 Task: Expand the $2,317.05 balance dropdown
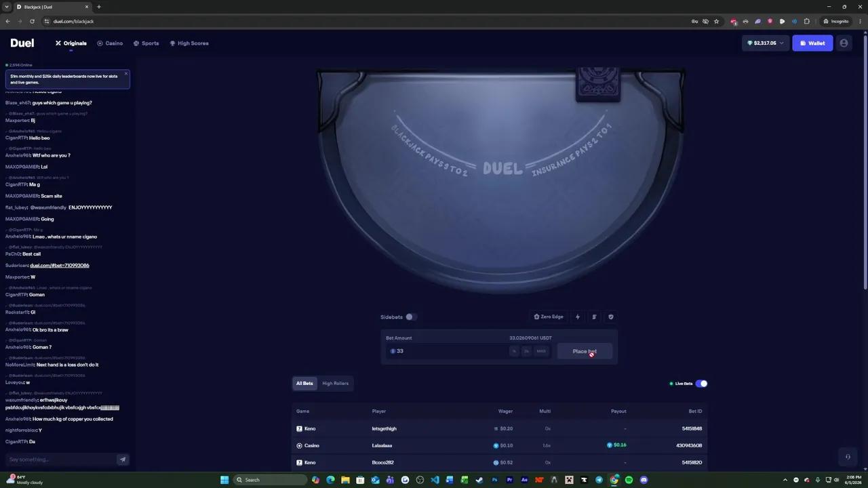coord(765,43)
